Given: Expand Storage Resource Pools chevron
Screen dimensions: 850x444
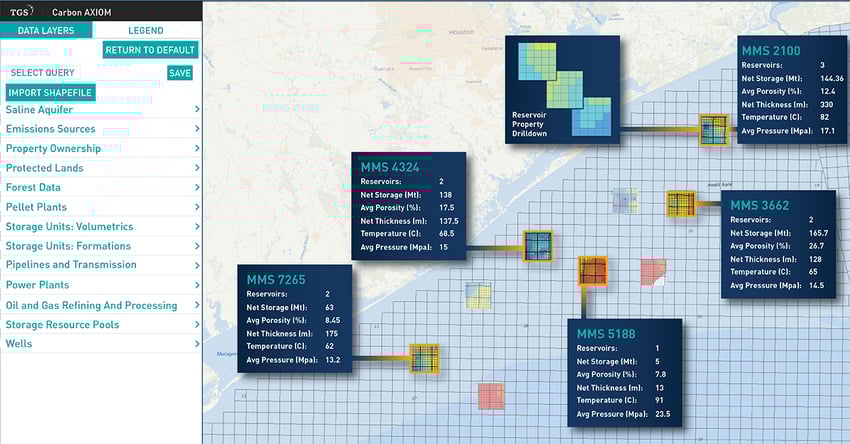Looking at the screenshot, I should (197, 324).
